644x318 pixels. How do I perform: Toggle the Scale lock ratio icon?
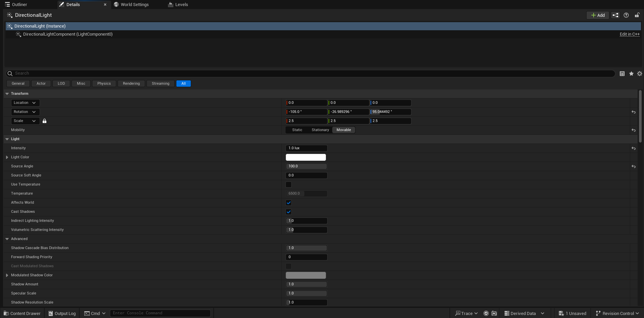(44, 121)
